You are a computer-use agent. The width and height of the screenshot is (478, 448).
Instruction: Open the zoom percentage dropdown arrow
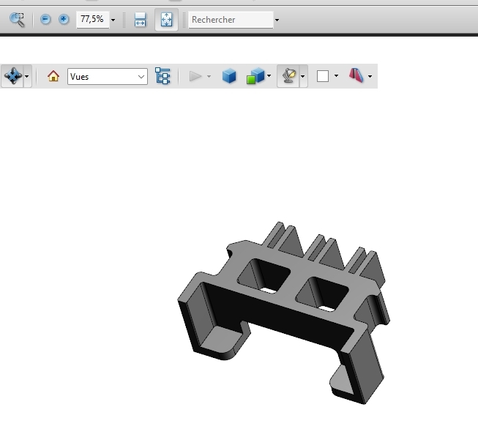tap(113, 20)
